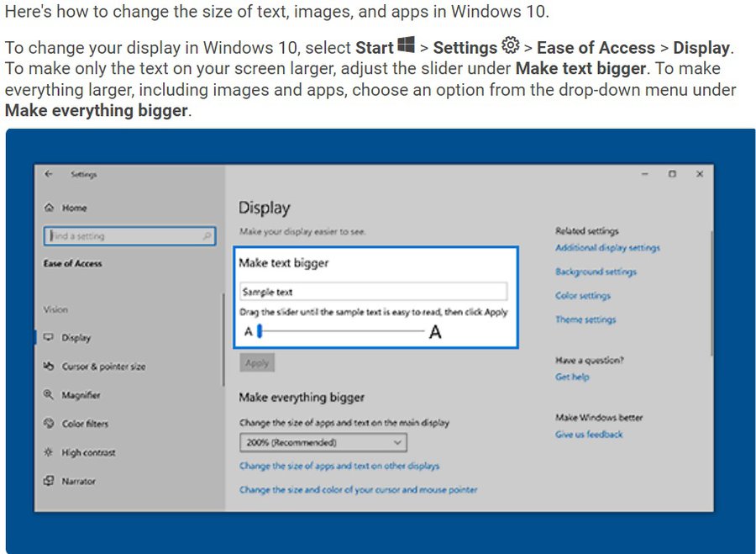
Task: Click Give us feedback link
Action: click(589, 435)
